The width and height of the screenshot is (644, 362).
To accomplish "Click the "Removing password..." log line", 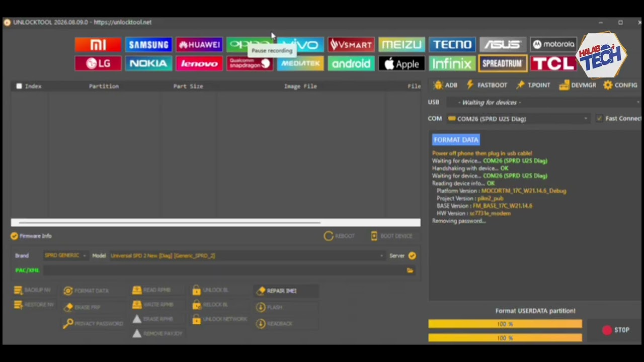I will [x=459, y=221].
